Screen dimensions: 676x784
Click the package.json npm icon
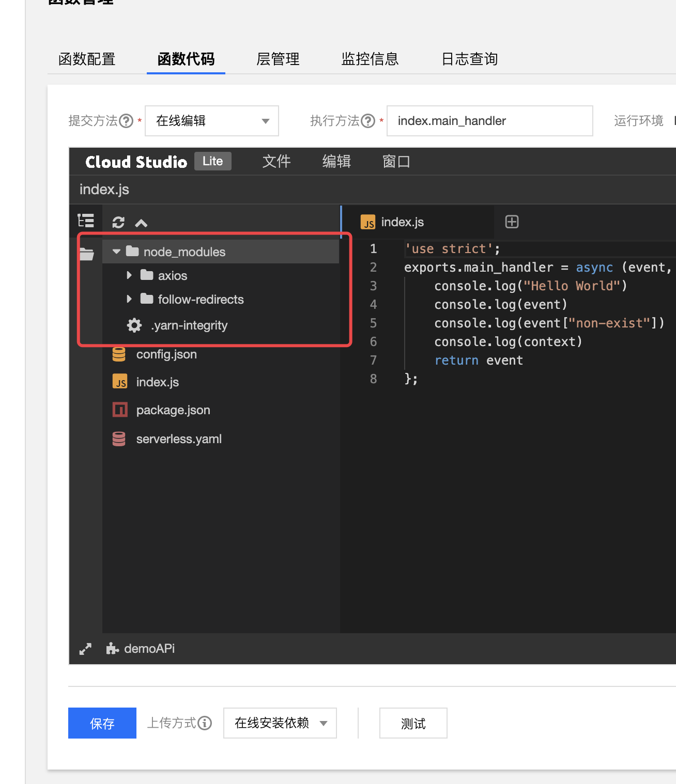120,410
